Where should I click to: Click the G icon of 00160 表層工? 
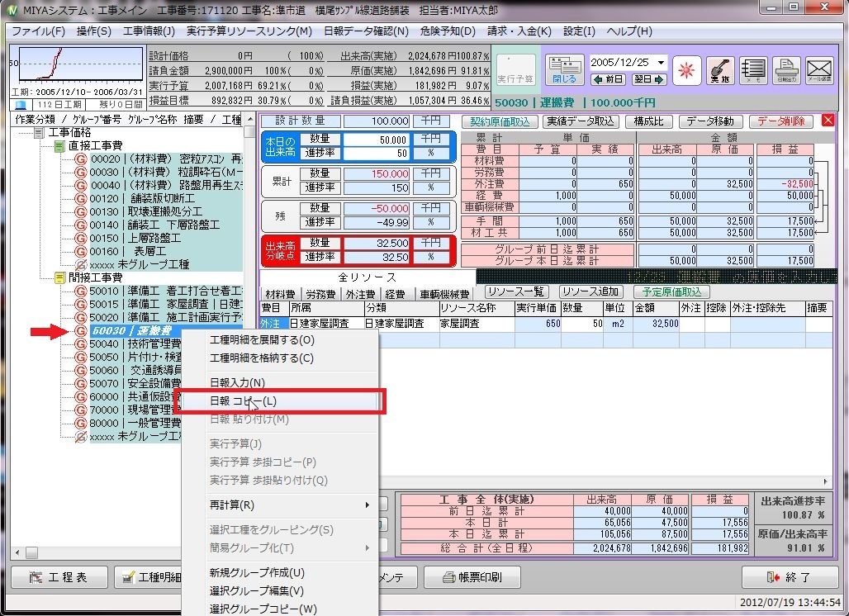click(x=81, y=252)
